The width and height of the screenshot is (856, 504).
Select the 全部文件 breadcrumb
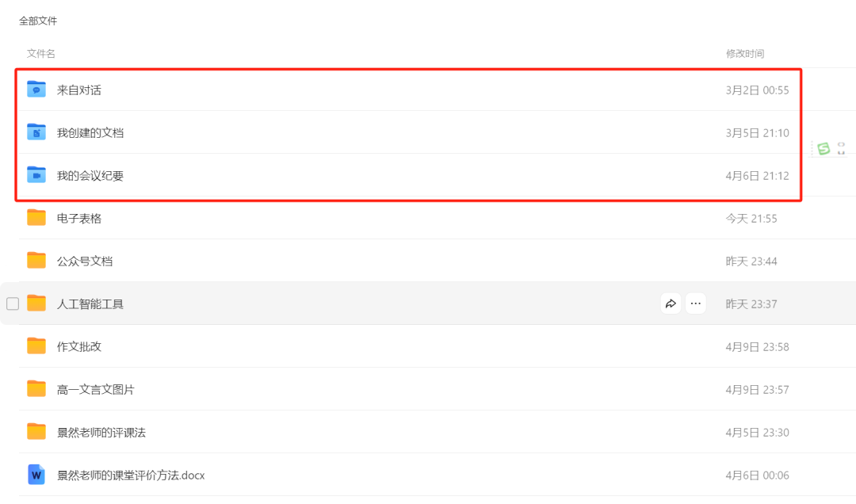coord(38,21)
